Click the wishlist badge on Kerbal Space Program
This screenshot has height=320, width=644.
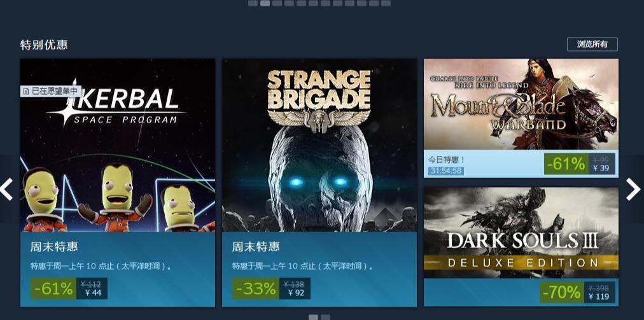click(50, 91)
